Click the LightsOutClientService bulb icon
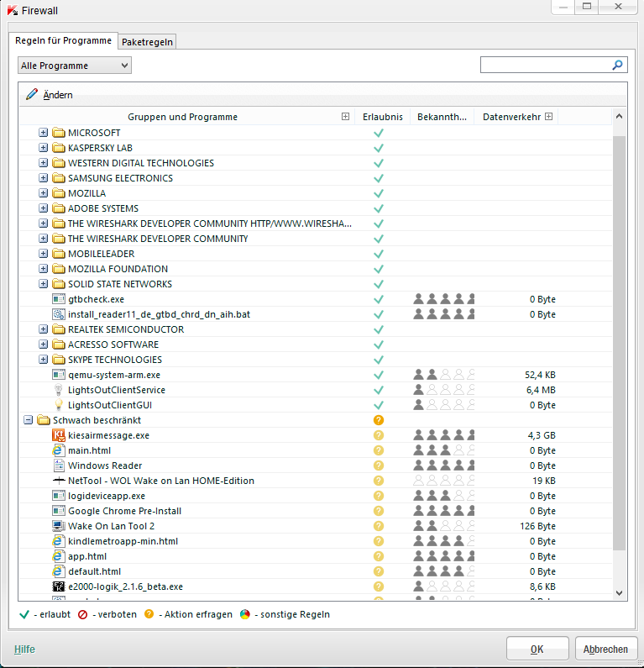Screen dimensions: 644x668 click(x=58, y=390)
